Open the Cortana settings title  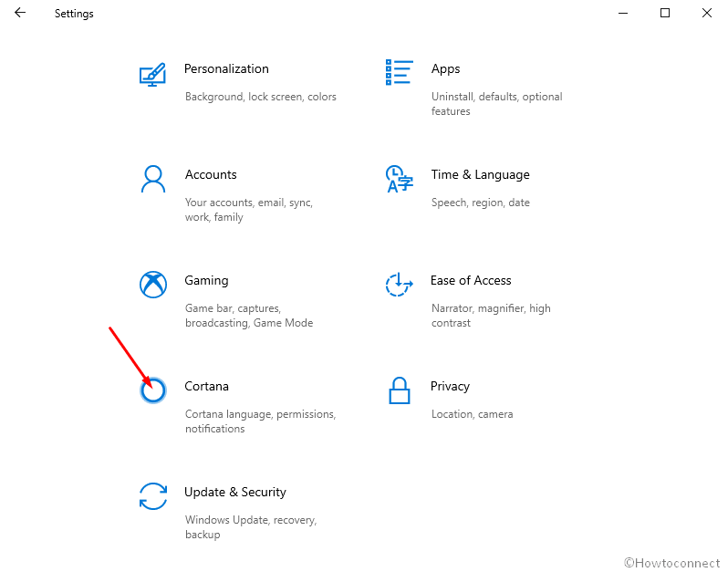206,386
